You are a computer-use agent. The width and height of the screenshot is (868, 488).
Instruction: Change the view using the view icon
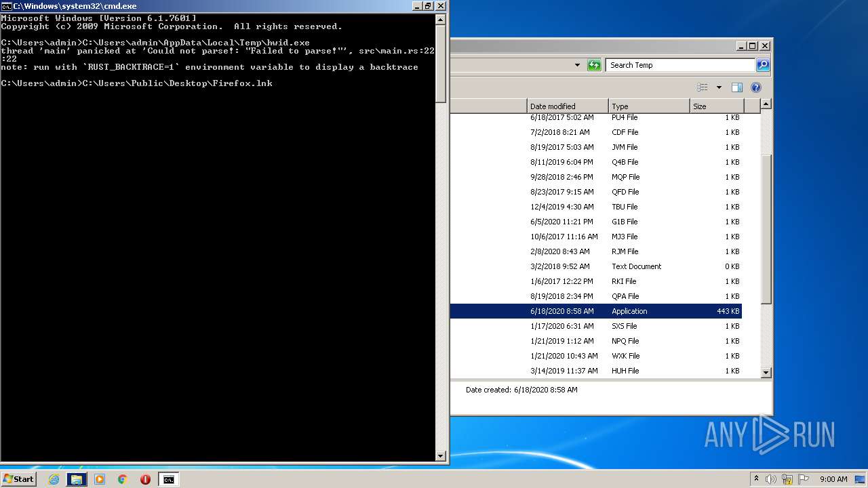[703, 87]
